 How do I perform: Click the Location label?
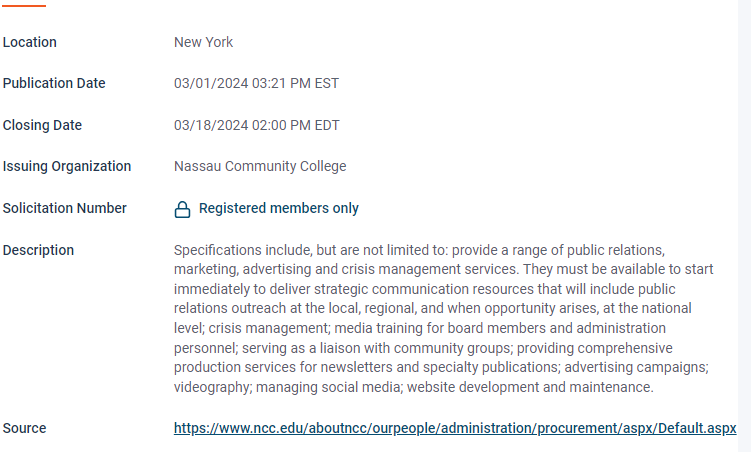click(30, 42)
